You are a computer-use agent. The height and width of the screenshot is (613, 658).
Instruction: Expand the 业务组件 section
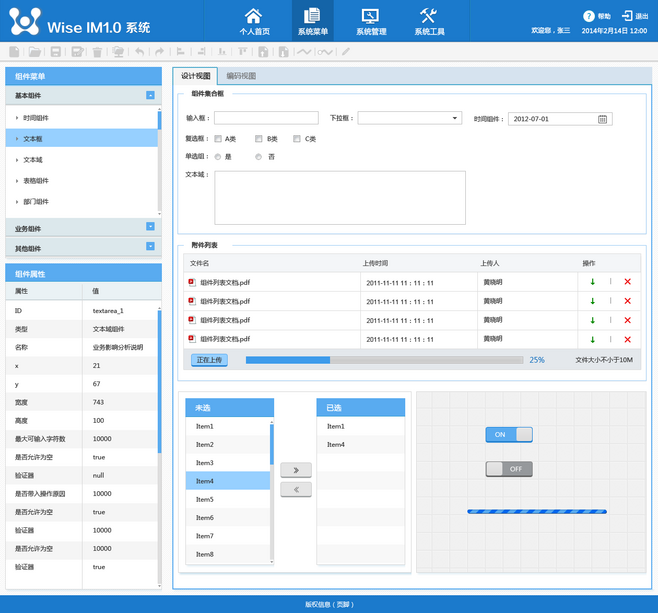150,227
